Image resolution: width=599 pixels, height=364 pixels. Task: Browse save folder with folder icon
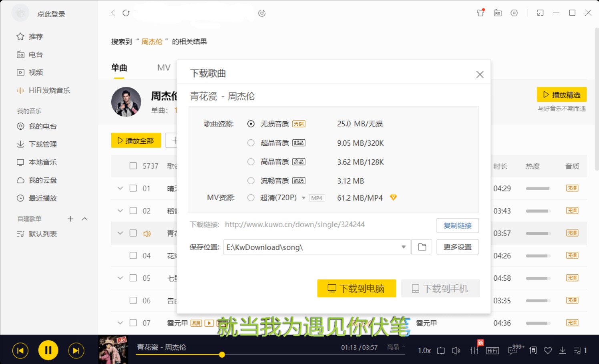pyautogui.click(x=422, y=247)
